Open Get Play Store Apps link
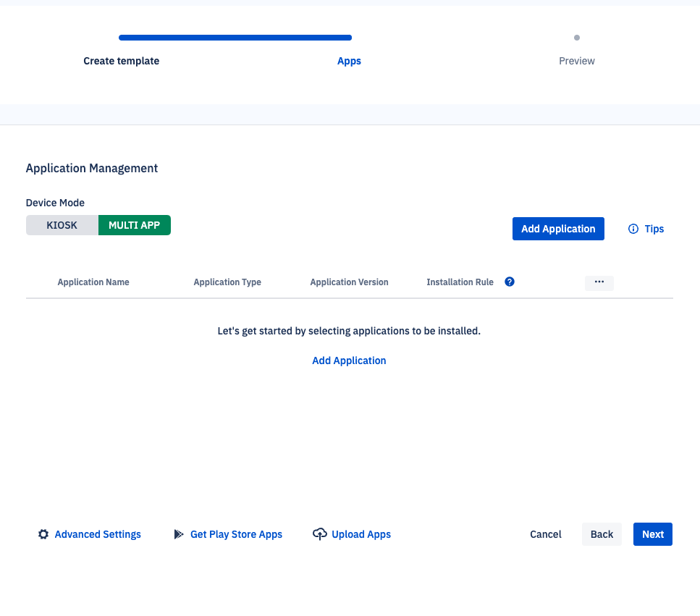The image size is (700, 616). point(236,534)
